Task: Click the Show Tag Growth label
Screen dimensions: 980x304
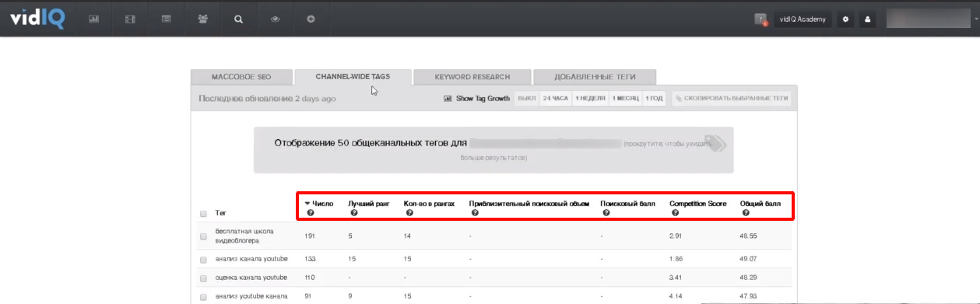Action: (483, 99)
